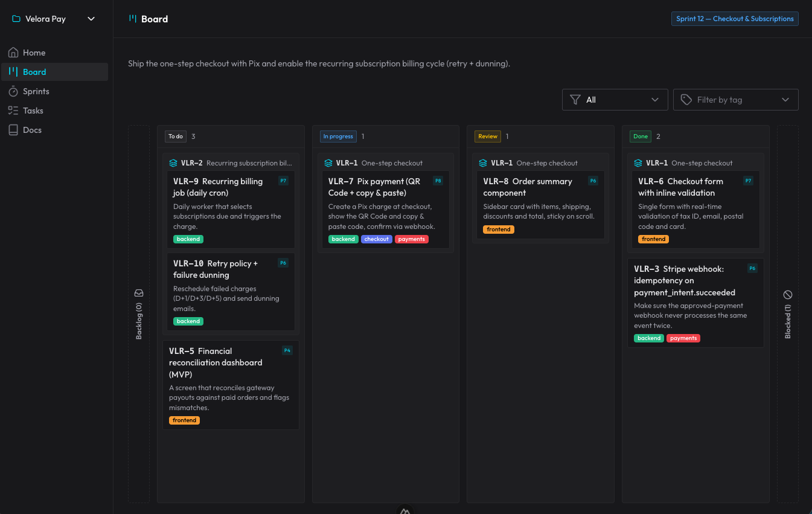This screenshot has height=514, width=812.
Task: Click the payments tag on VLR-3
Action: 683,338
